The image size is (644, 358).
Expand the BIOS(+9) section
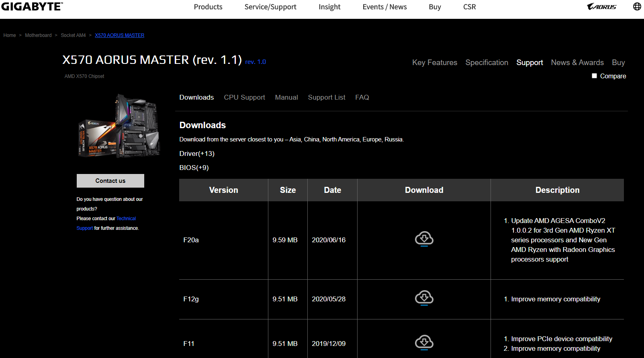[194, 168]
